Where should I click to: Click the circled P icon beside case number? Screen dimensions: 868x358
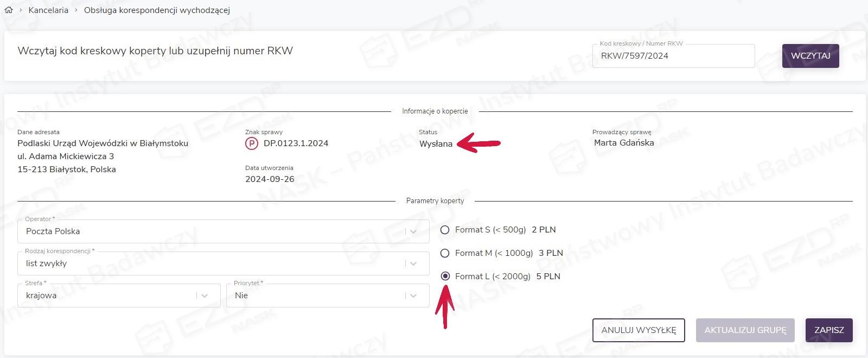pos(251,144)
